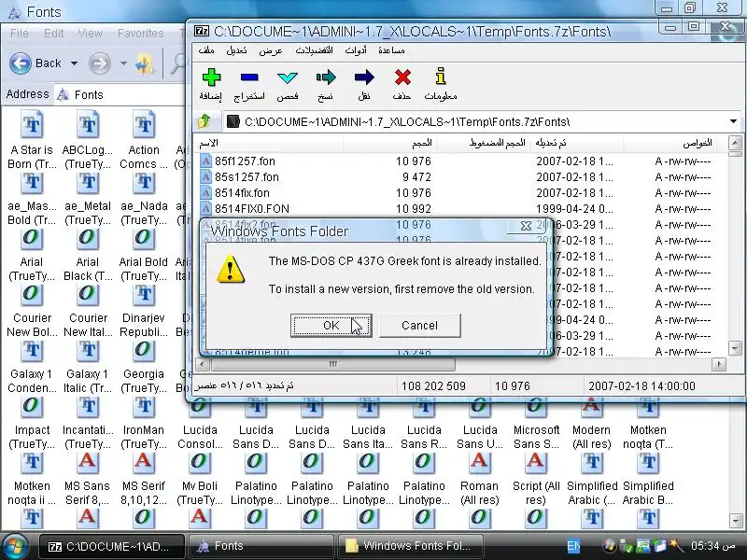Open the التفضيلات (Favorites) menu in 7-Zip
The height and width of the screenshot is (560, 747).
click(314, 50)
